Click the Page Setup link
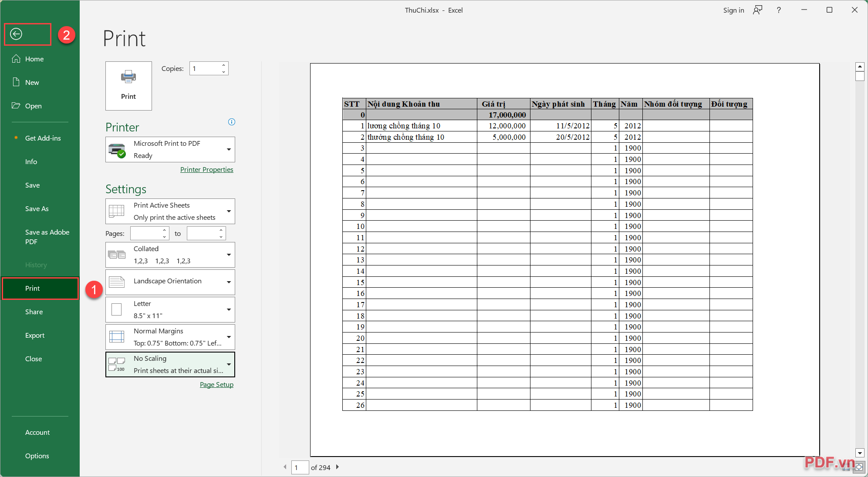The image size is (868, 477). coord(216,385)
